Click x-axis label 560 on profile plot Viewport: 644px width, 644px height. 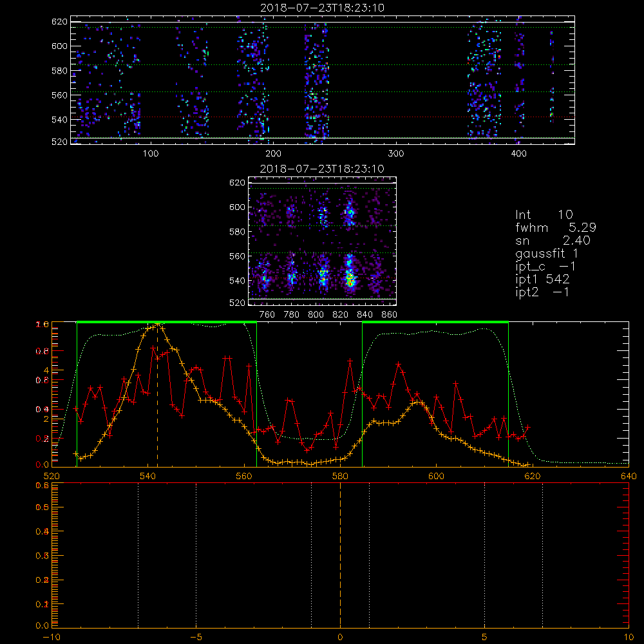click(x=244, y=476)
